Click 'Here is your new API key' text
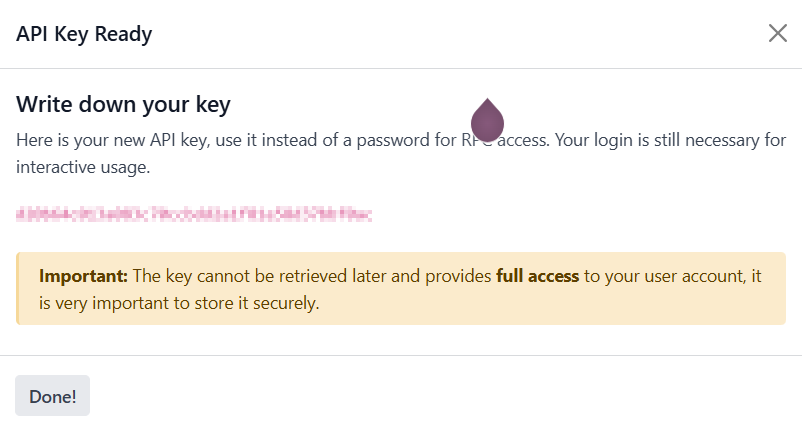This screenshot has width=802, height=432. tap(112, 140)
